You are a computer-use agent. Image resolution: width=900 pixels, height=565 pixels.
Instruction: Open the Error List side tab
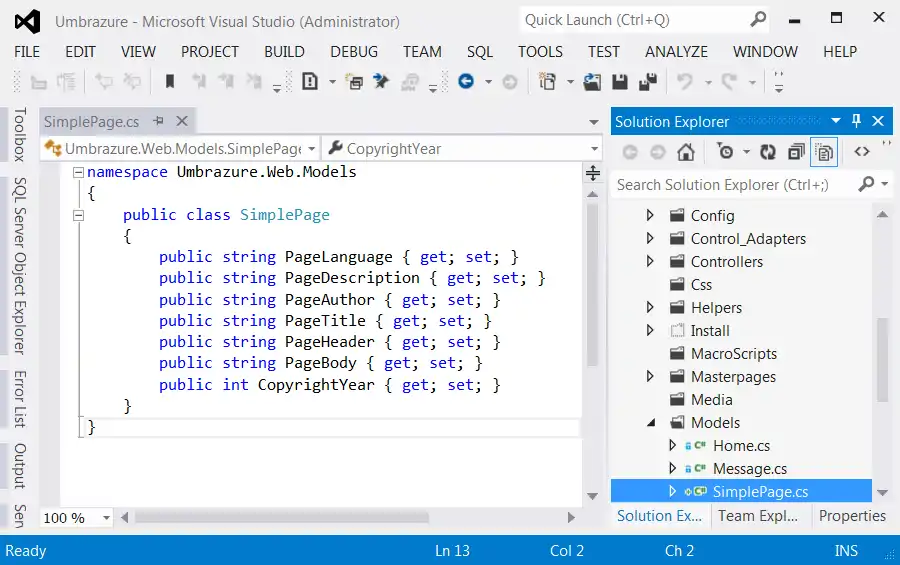[20, 399]
